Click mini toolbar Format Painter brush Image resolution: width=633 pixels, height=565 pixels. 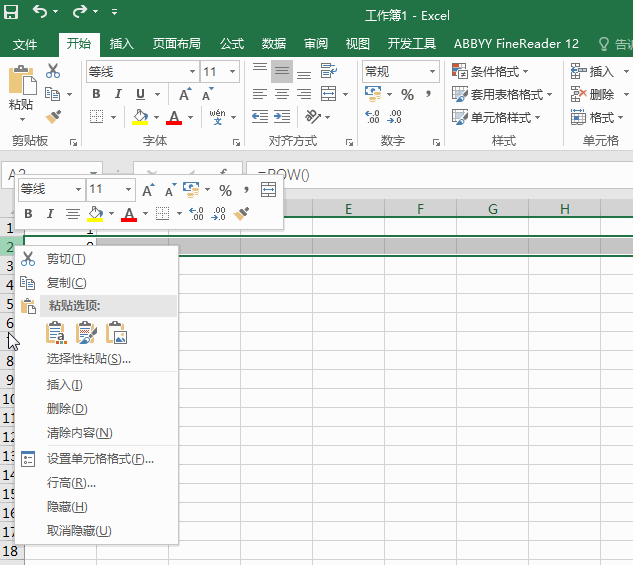point(241,213)
